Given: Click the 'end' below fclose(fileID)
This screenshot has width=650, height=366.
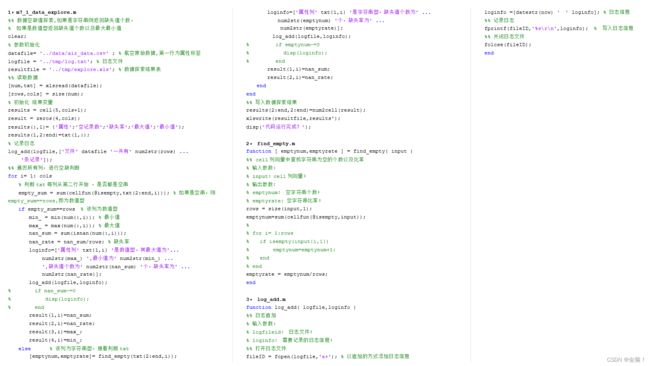Looking at the screenshot, I should click(x=489, y=53).
